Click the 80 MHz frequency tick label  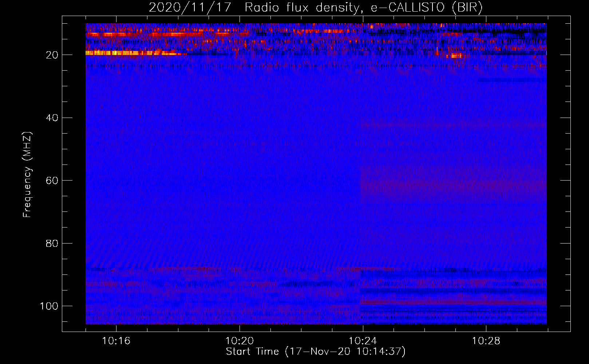click(x=52, y=244)
